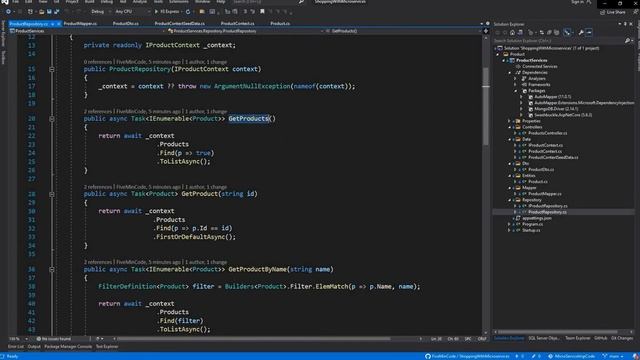Open the Output panel tab
Image resolution: width=640 pixels, height=360 pixels.
pyautogui.click(x=34, y=347)
